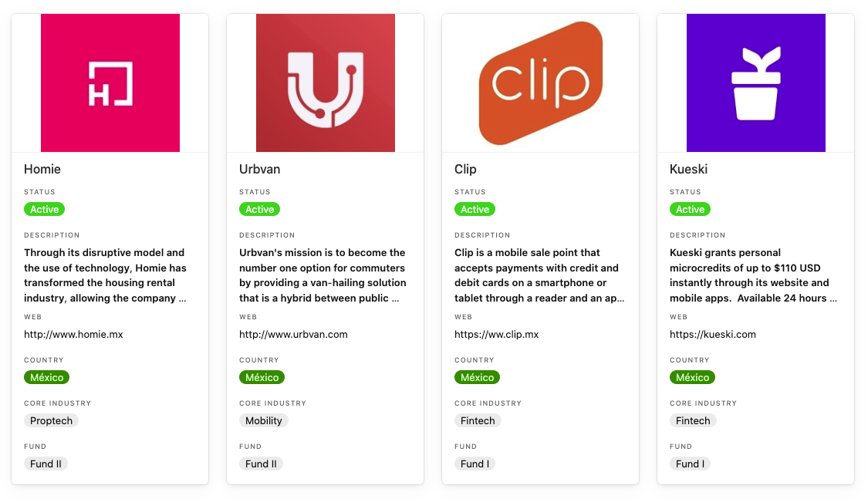Screen dimensions: 868x499
Task: Visit the https://kueski.com link
Action: coord(712,334)
